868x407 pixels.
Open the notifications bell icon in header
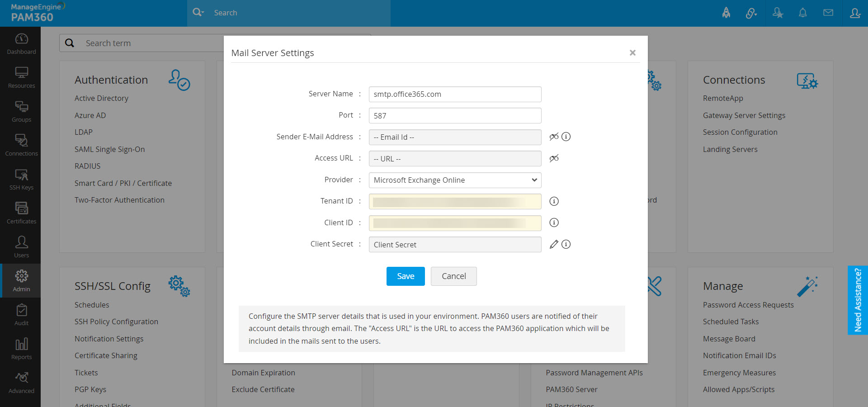click(x=802, y=13)
